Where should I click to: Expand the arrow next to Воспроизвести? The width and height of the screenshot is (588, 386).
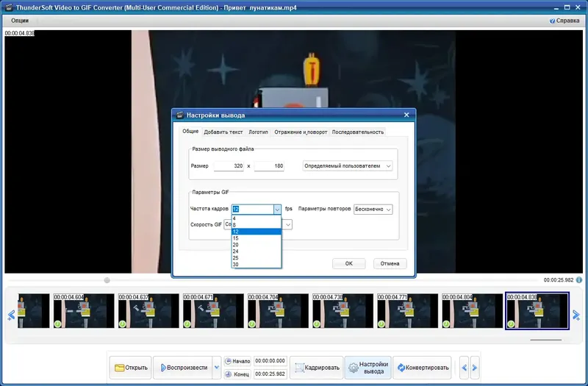tap(216, 368)
